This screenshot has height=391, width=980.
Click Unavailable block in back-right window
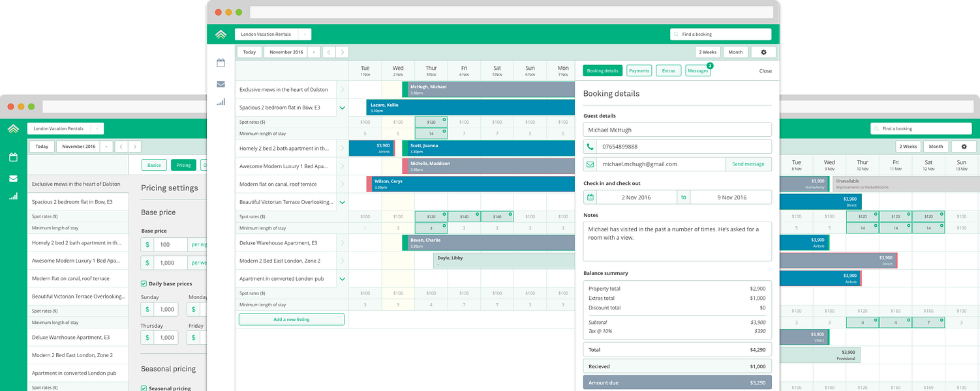(x=906, y=184)
